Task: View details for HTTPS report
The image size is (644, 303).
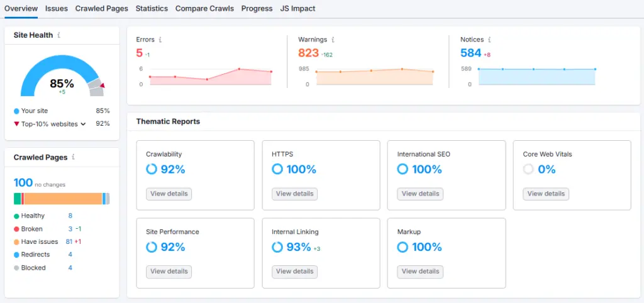Action: (294, 194)
